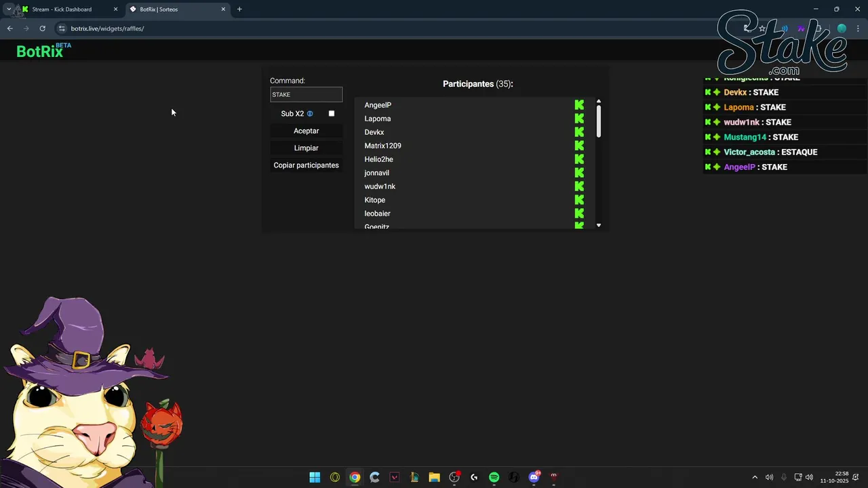This screenshot has width=868, height=488.
Task: Open Logitech G Hub taskbar icon
Action: (474, 477)
